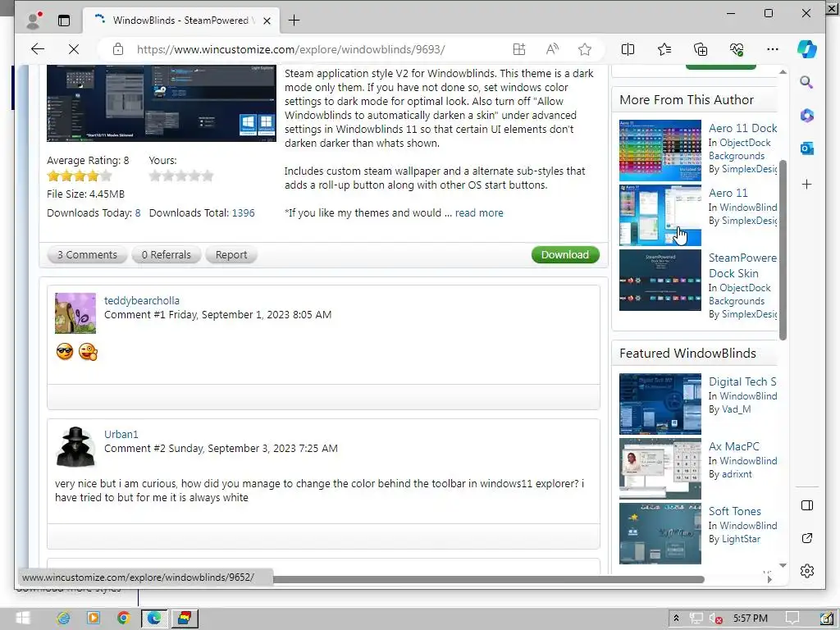Screen dimensions: 840x630
Task: Click Urban1 avatar image
Action: coord(75,447)
